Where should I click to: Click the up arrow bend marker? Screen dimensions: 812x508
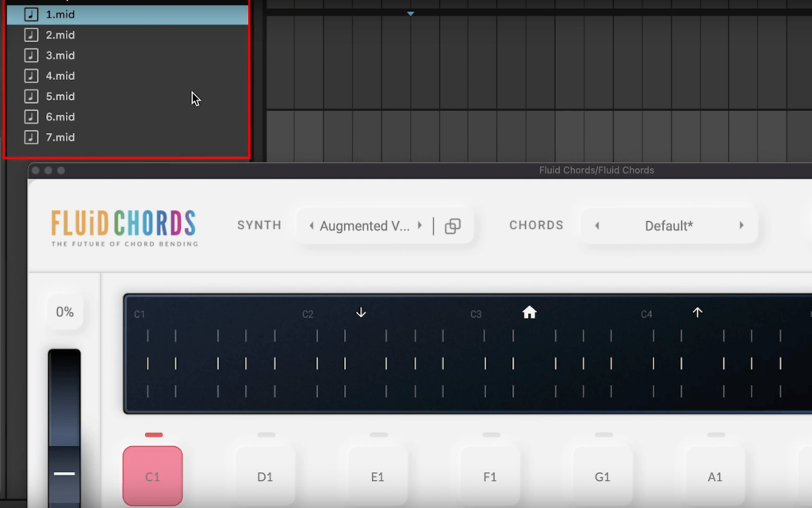click(x=698, y=312)
